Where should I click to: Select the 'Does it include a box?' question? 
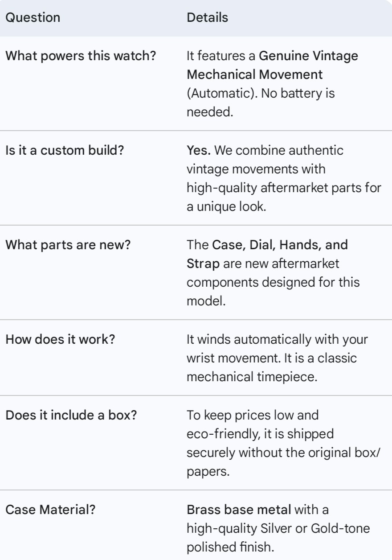point(71,415)
